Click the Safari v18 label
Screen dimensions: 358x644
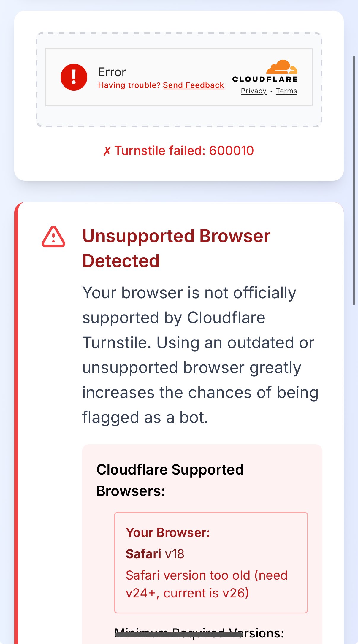pyautogui.click(x=155, y=554)
